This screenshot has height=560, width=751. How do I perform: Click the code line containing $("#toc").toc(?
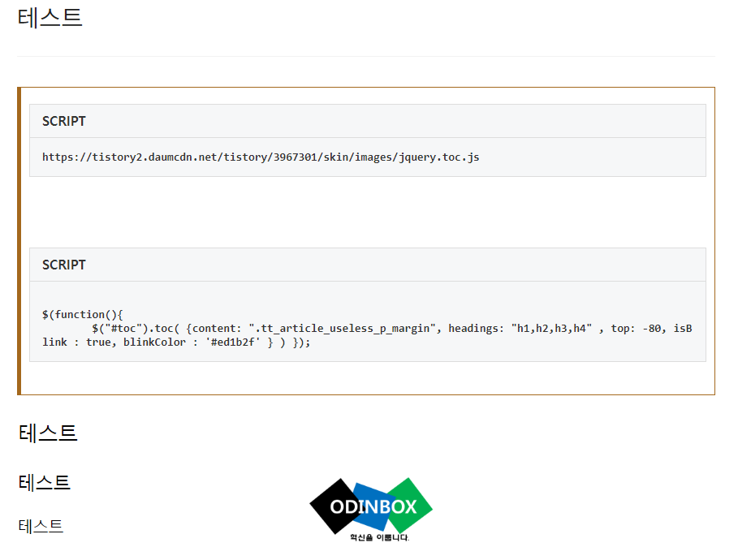pyautogui.click(x=392, y=329)
